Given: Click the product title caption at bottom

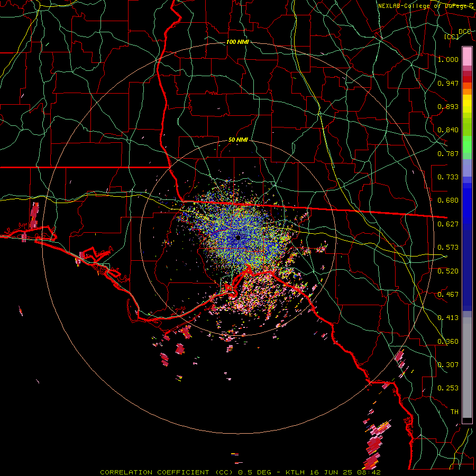Looking at the screenshot, I should 240,472.
